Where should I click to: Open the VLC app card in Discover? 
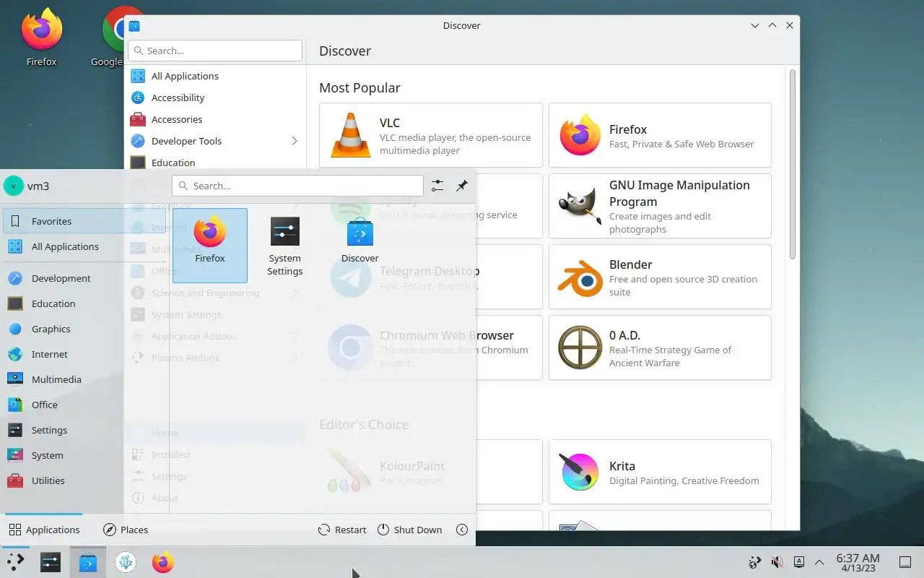(431, 135)
